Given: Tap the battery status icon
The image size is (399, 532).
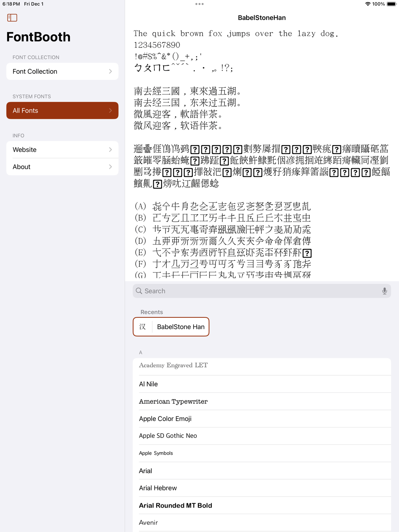Looking at the screenshot, I should (x=391, y=4).
